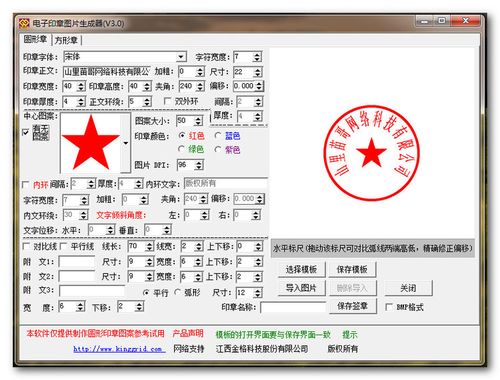
Task: Click the 保存签章 button
Action: click(353, 306)
